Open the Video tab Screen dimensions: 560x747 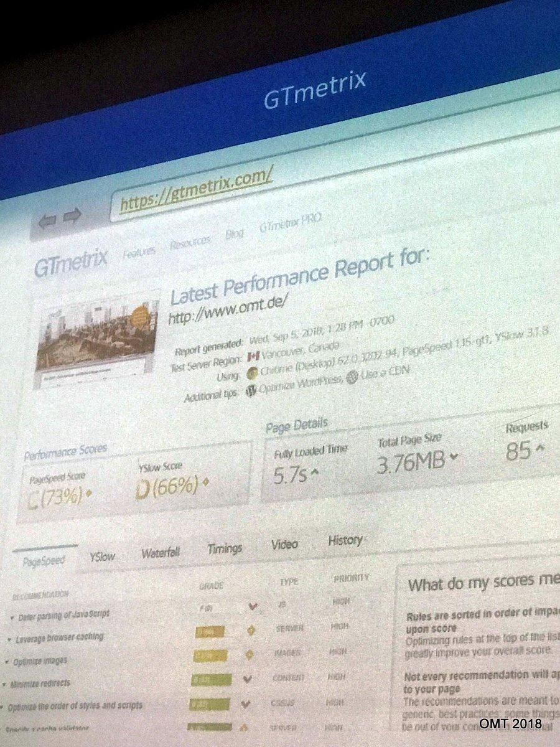coord(284,545)
